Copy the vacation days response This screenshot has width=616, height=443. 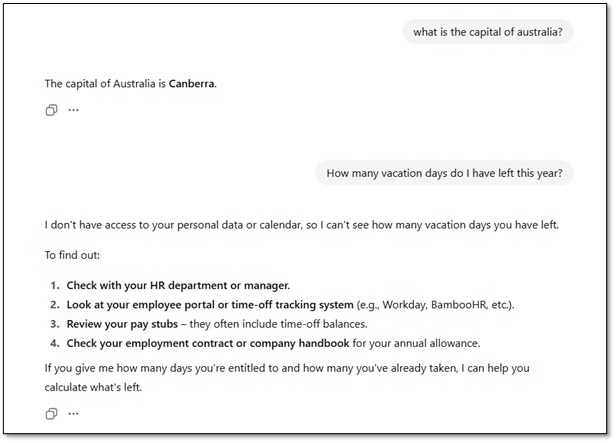point(51,413)
